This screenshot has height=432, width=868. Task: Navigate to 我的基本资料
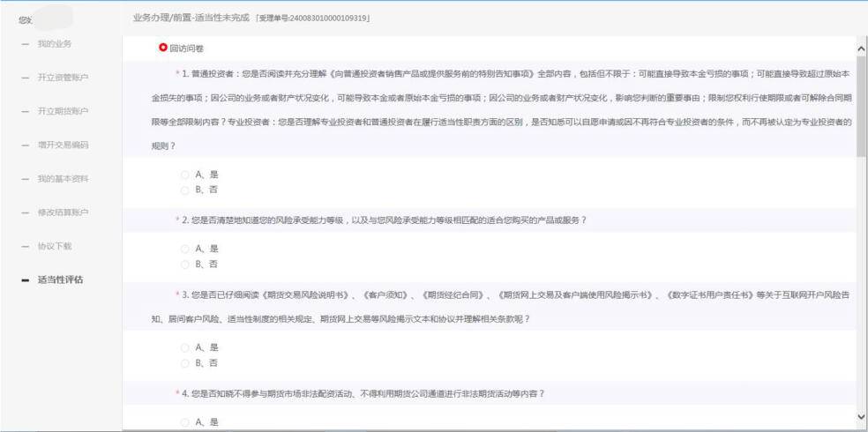[62, 179]
